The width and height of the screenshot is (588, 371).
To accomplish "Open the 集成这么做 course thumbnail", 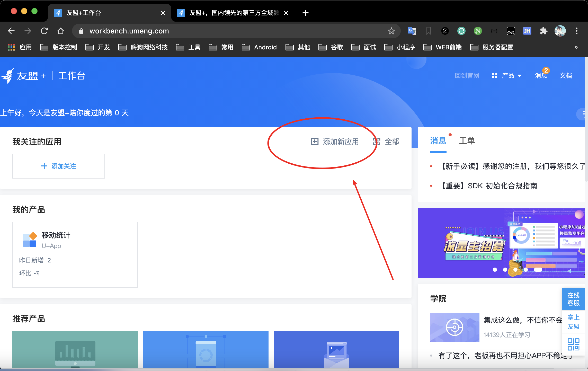I will [455, 327].
